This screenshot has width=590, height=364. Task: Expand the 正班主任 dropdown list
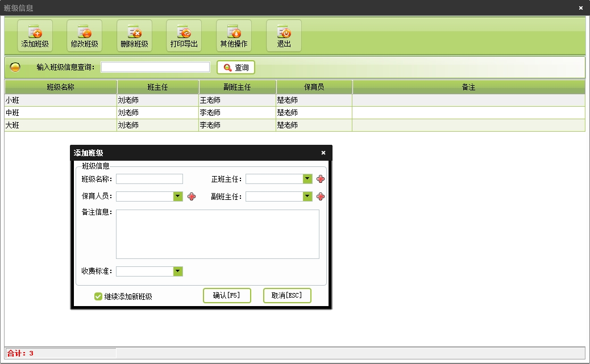click(x=308, y=179)
